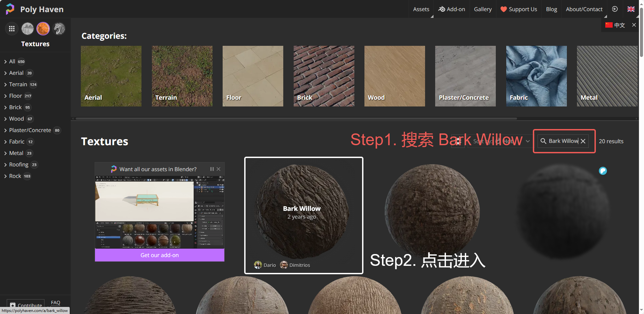Click Dario's author avatar
The image size is (644, 314).
pyautogui.click(x=258, y=265)
